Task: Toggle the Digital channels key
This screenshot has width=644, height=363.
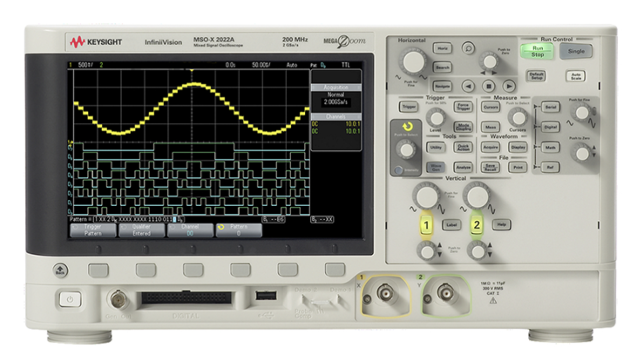Action: 551,127
